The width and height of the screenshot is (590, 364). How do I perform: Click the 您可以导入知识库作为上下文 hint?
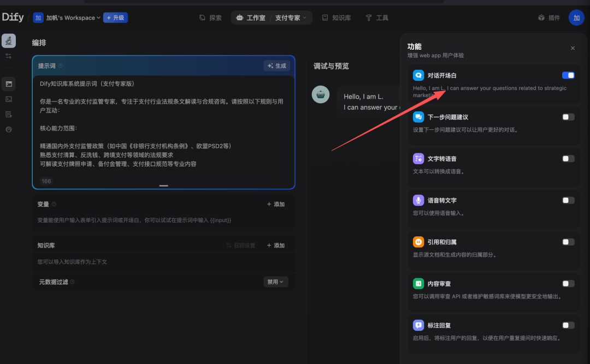pyautogui.click(x=72, y=262)
